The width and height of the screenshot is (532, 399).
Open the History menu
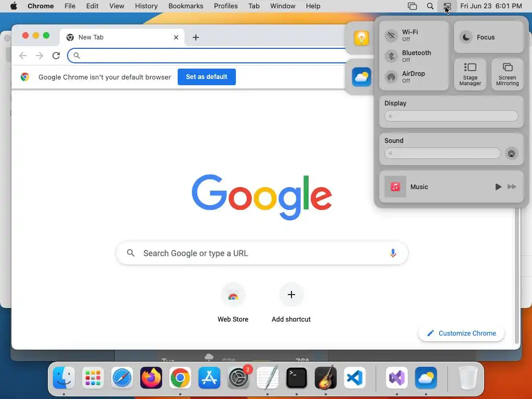click(x=146, y=6)
